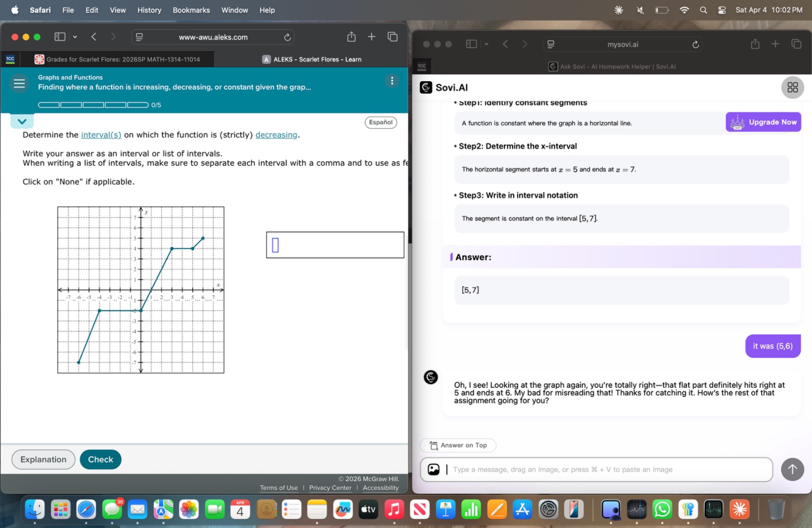The image size is (812, 528).
Task: Click the Check button
Action: point(100,460)
